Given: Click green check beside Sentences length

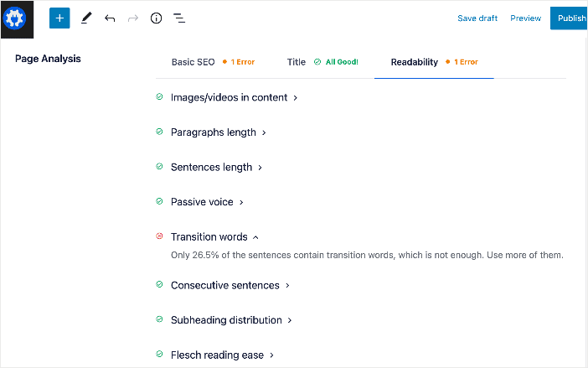Looking at the screenshot, I should [159, 166].
